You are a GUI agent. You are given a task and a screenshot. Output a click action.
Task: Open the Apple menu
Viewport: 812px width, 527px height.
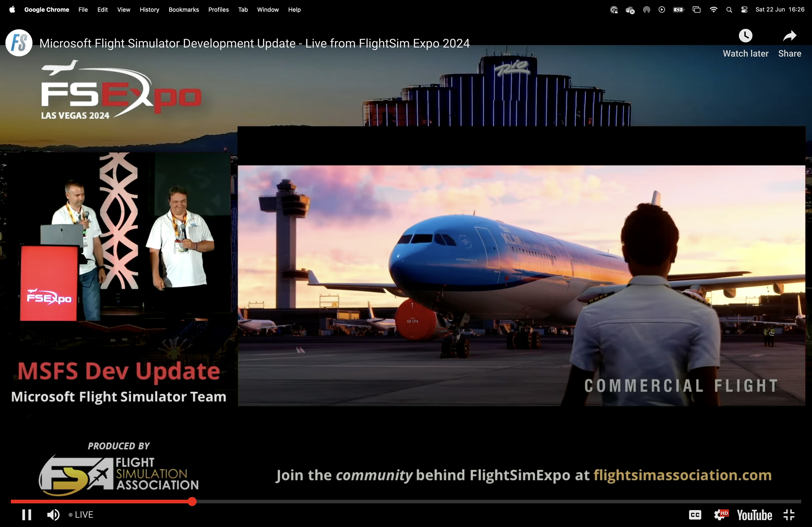(x=12, y=9)
